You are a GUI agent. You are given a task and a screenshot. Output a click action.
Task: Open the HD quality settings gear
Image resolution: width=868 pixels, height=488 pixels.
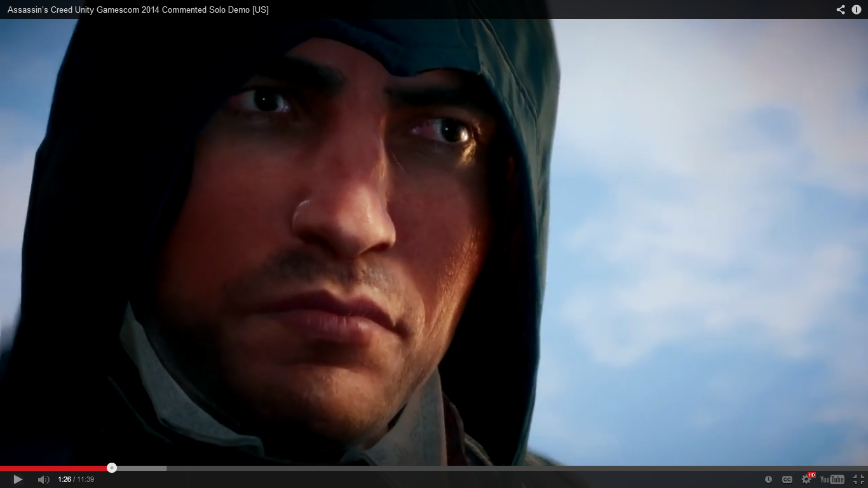807,478
